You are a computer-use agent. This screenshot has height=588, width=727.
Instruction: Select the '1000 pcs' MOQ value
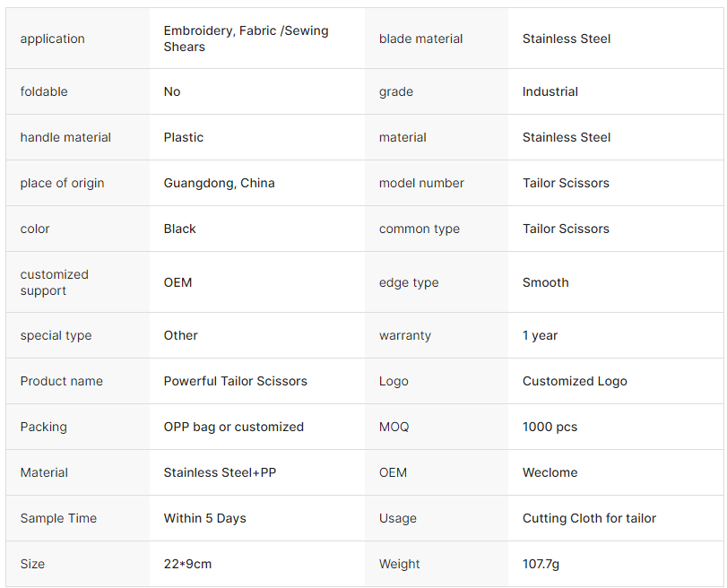coord(550,427)
